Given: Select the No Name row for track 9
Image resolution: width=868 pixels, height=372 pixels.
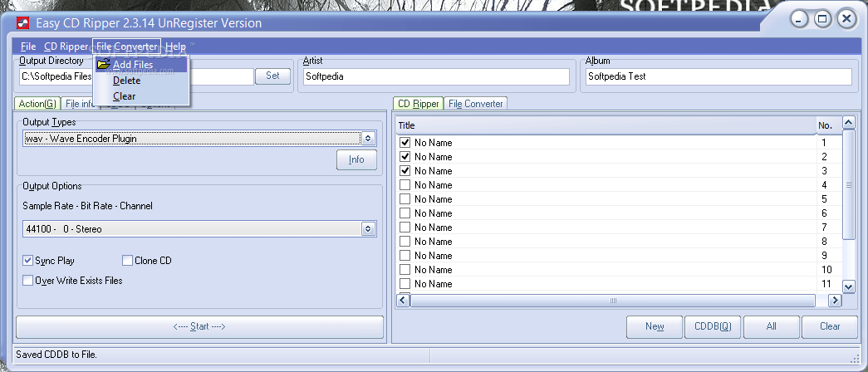Looking at the screenshot, I should (x=619, y=256).
